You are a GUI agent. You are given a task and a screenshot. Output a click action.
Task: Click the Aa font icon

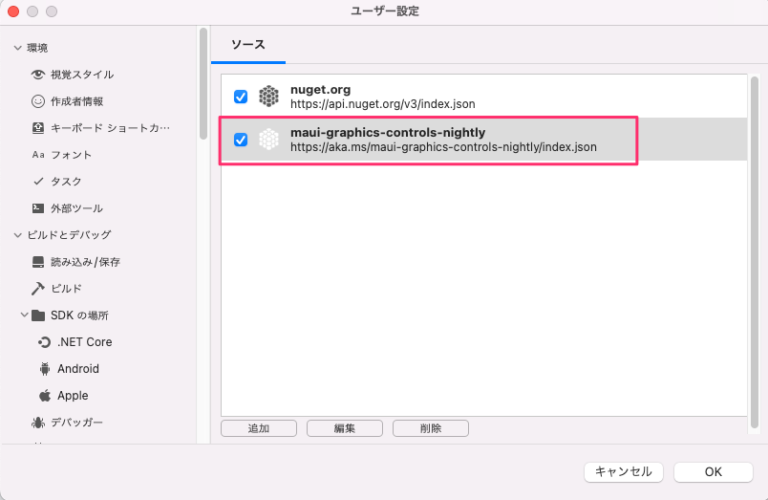(38, 155)
